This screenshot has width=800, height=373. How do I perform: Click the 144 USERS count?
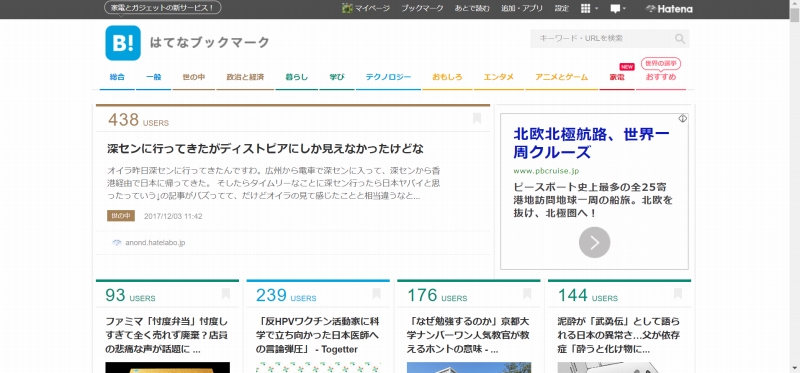coord(587,295)
